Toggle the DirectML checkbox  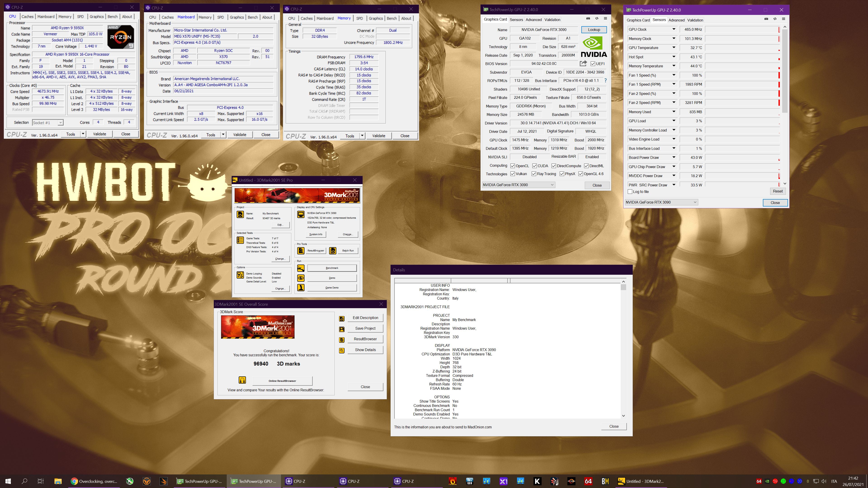pyautogui.click(x=586, y=166)
